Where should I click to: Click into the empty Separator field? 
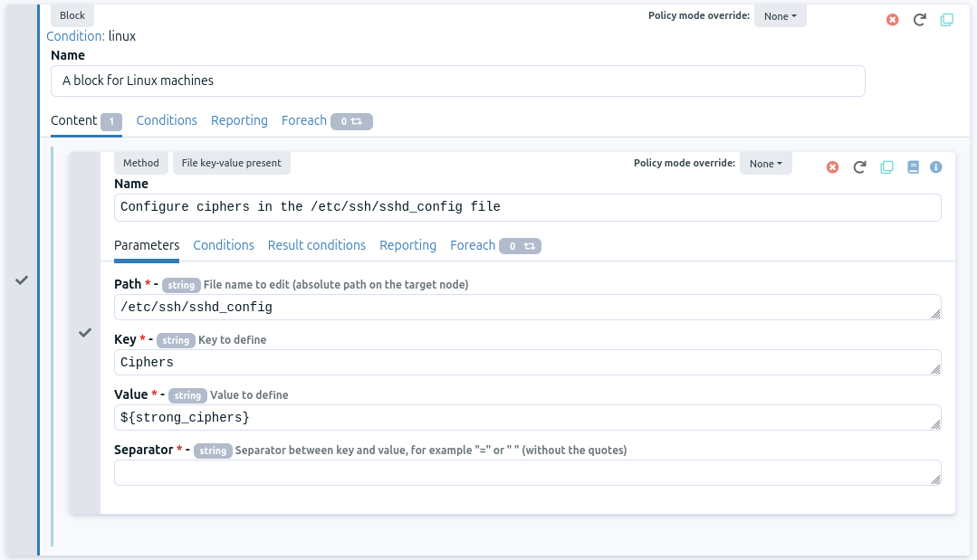pos(525,473)
